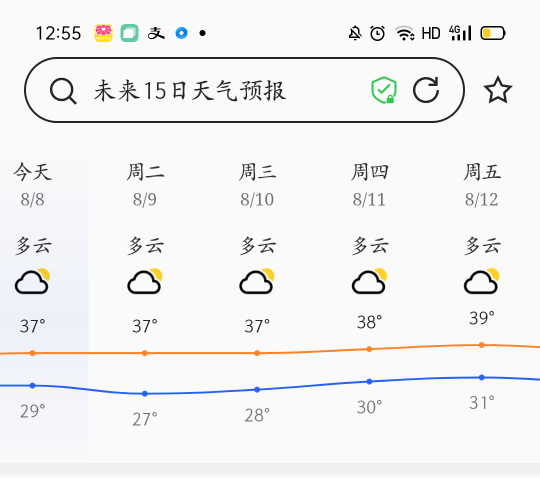Tap the battery indicator in status bar

point(493,33)
